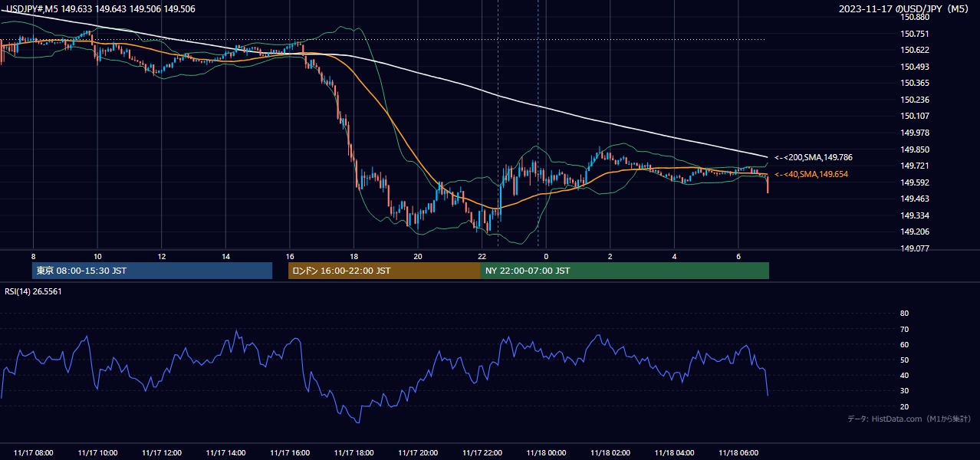The height and width of the screenshot is (460, 980).
Task: Click hour tick 14 under price chart
Action: pos(225,256)
